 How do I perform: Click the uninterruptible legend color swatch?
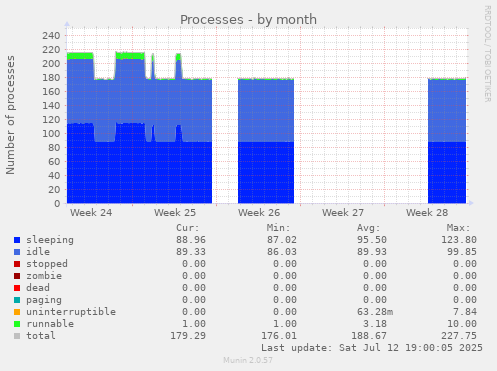pos(17,312)
